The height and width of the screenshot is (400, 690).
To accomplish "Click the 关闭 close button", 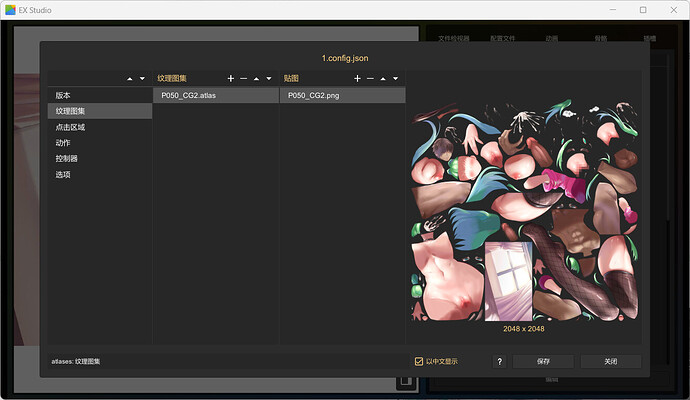I will 611,361.
